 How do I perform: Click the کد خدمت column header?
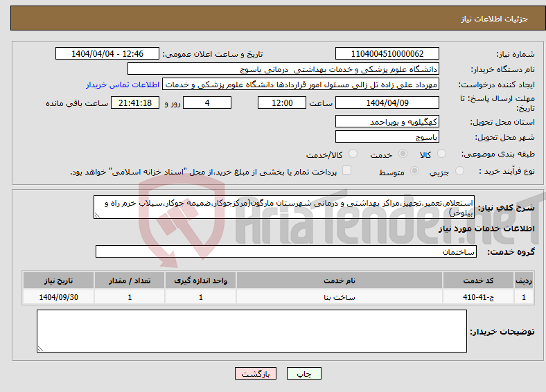479,280
